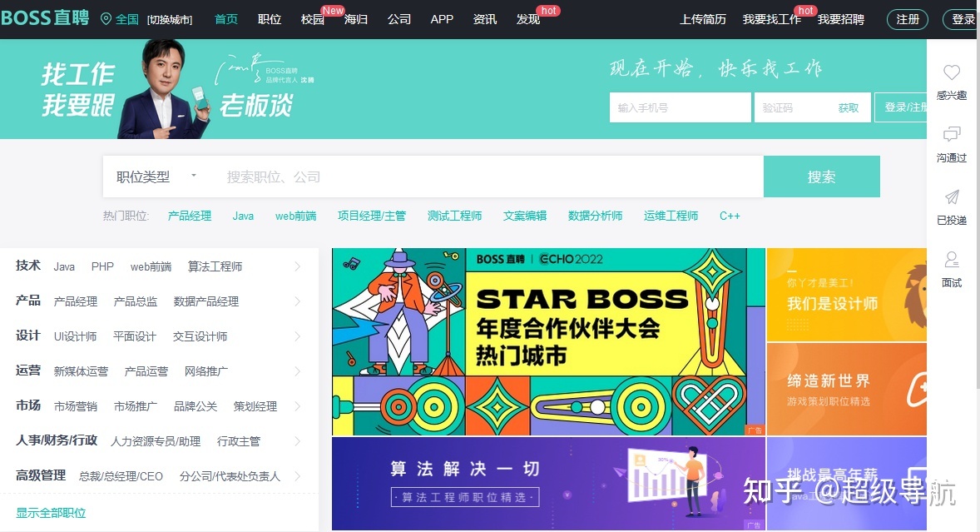This screenshot has width=980, height=532.
Task: Click 数据产品经理 in category list
Action: pos(206,301)
